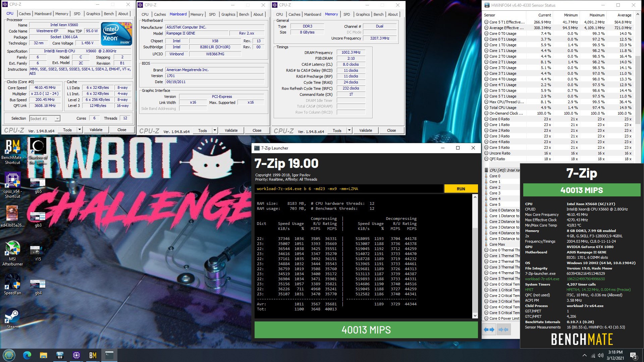Select 'Total CPU Usage' row in HWiNFO
644x362 pixels.
pyautogui.click(x=559, y=108)
